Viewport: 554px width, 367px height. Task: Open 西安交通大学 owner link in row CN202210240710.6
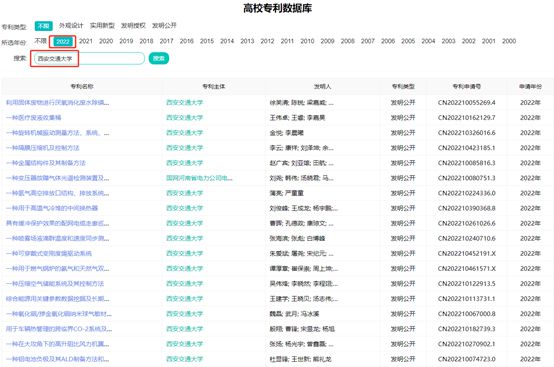coord(184,238)
